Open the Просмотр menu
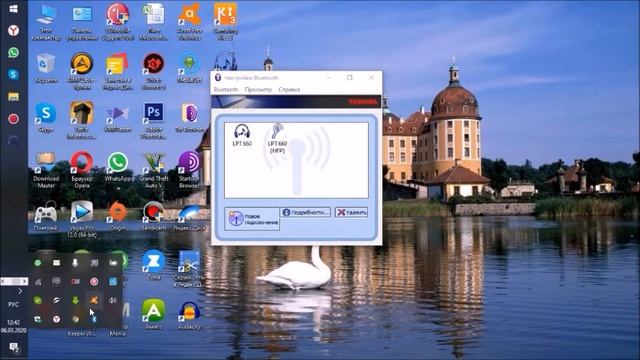The height and width of the screenshot is (360, 640). click(x=258, y=89)
